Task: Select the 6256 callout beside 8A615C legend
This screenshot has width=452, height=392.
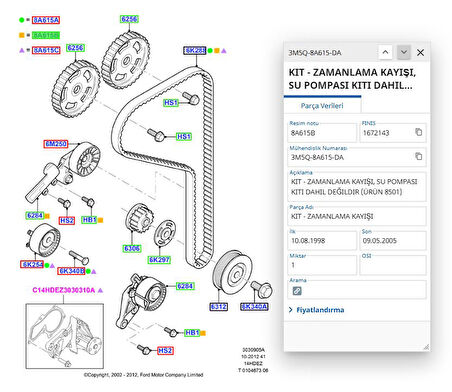Action: [x=75, y=48]
